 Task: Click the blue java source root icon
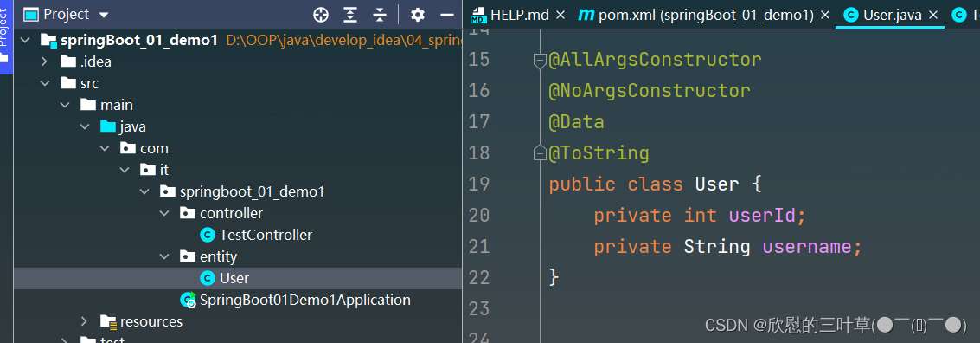click(108, 127)
